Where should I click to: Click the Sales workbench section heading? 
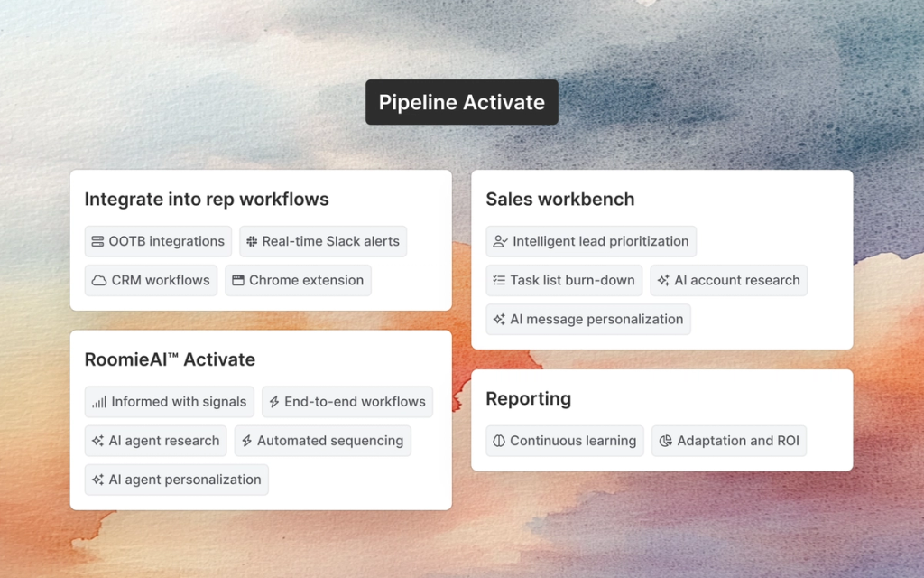point(559,199)
